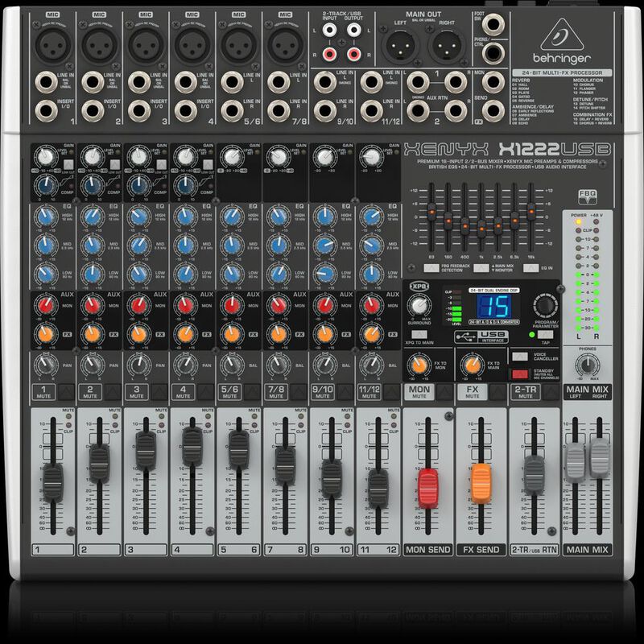Click the Main Out RIGHT XLR connector
The image size is (644, 644).
coord(447,46)
